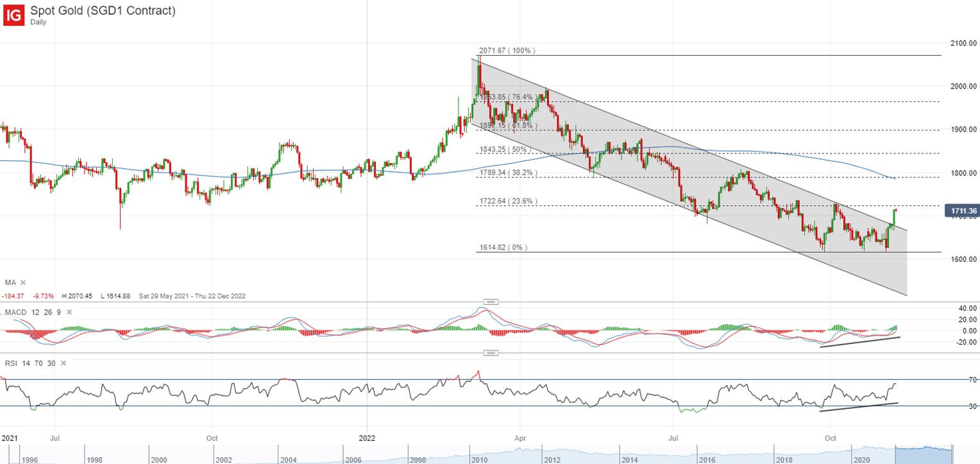980x464 pixels.
Task: Click the RSI 70 level axis label
Action: [972, 380]
